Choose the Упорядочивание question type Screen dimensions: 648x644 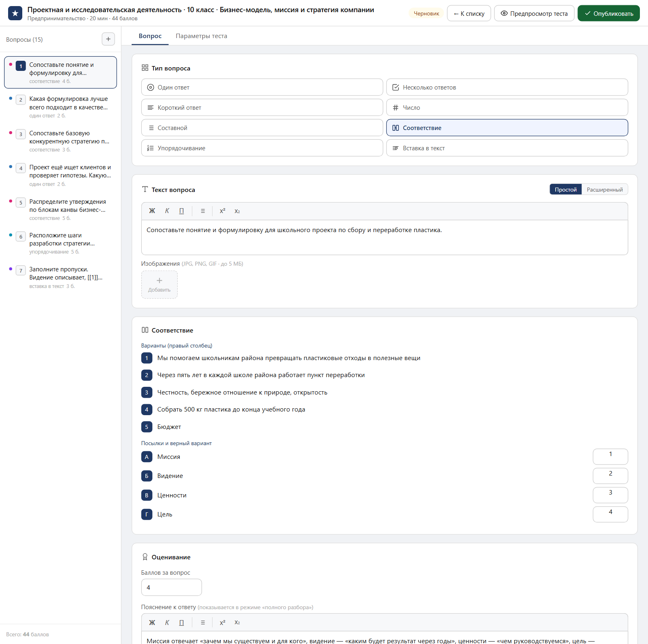point(262,148)
